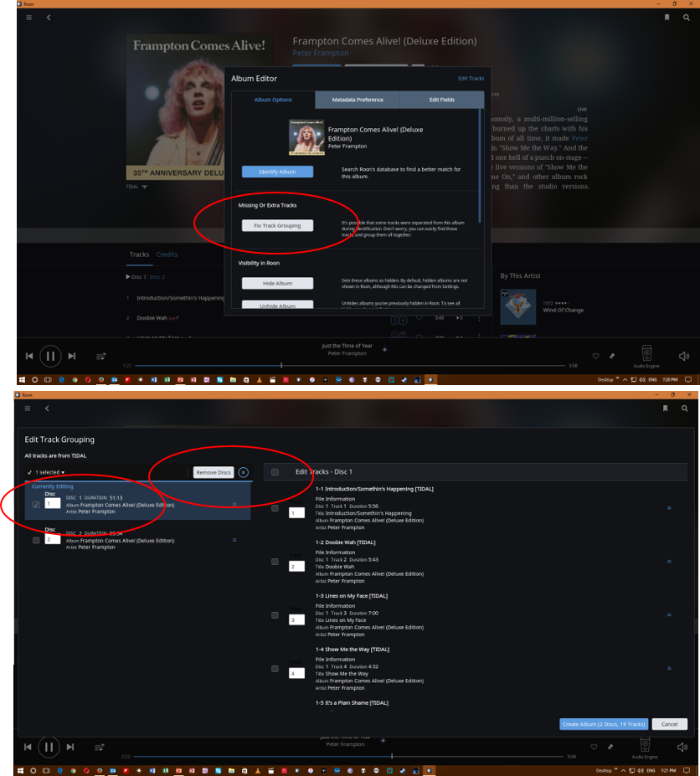Click the drag handle on the Disc 1 row
Viewport: 700px width, 776px height.
[x=234, y=504]
